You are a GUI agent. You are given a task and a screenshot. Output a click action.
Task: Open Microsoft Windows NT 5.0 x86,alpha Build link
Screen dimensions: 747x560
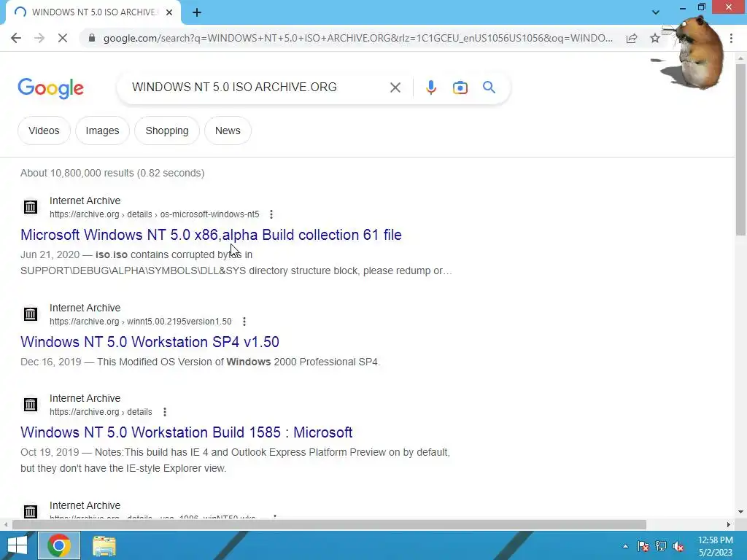[211, 235]
